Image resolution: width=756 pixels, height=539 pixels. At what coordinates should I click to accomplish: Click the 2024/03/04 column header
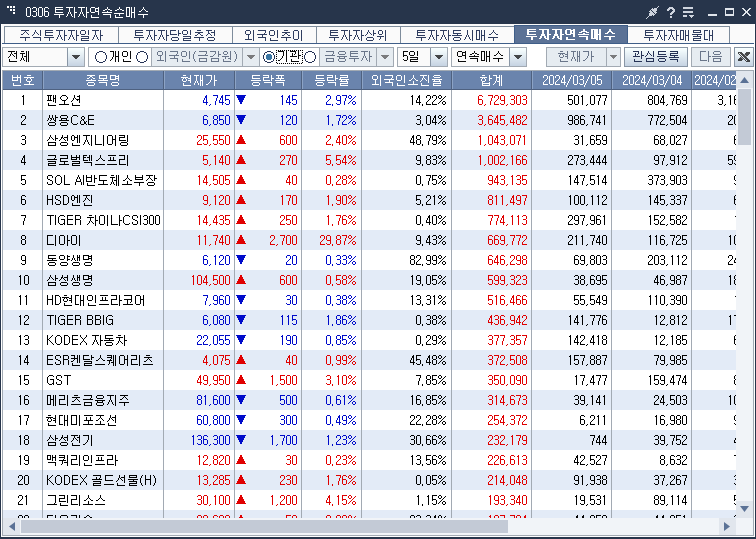tap(652, 80)
